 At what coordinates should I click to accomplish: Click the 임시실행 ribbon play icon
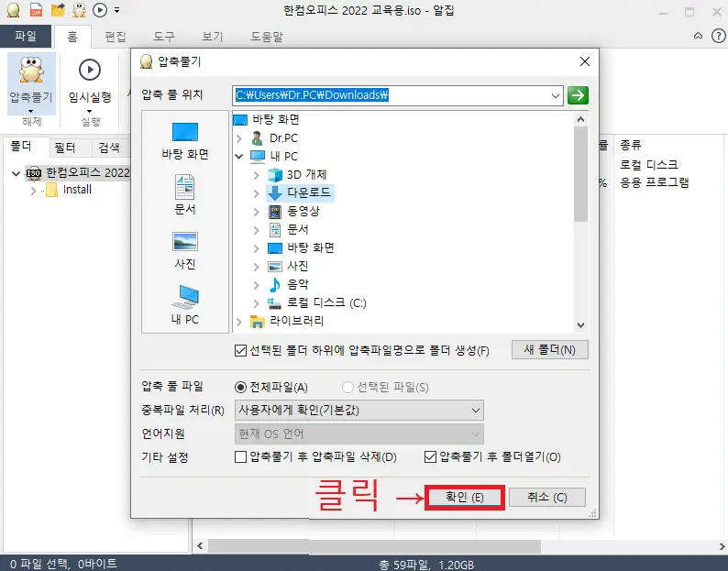(x=90, y=70)
